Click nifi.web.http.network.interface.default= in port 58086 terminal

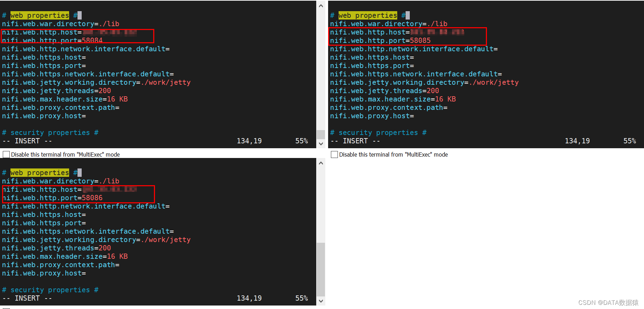(x=86, y=206)
